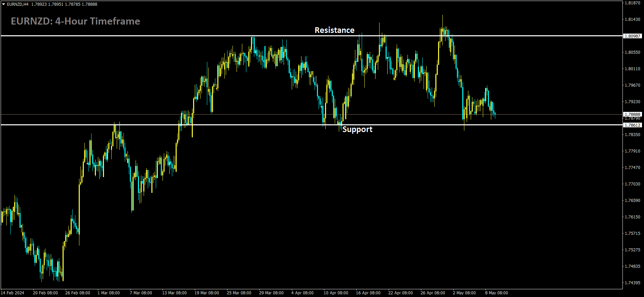Click price scale value 1.76590

[633, 200]
